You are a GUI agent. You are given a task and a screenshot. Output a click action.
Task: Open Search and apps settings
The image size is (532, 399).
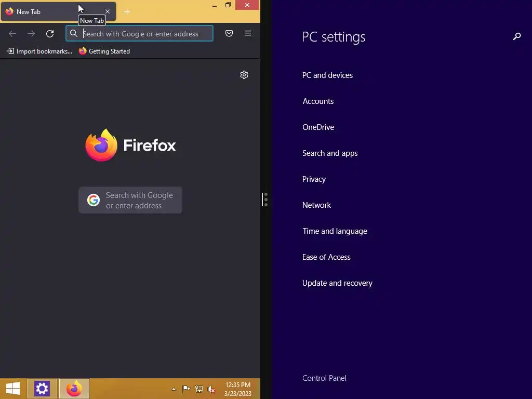[x=330, y=153]
